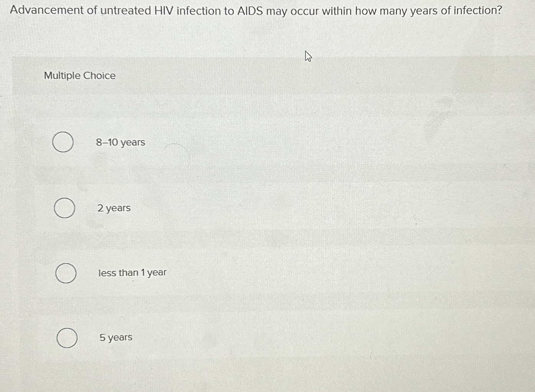Click the answer text 8–10 years
This screenshot has width=535, height=392.
(120, 142)
